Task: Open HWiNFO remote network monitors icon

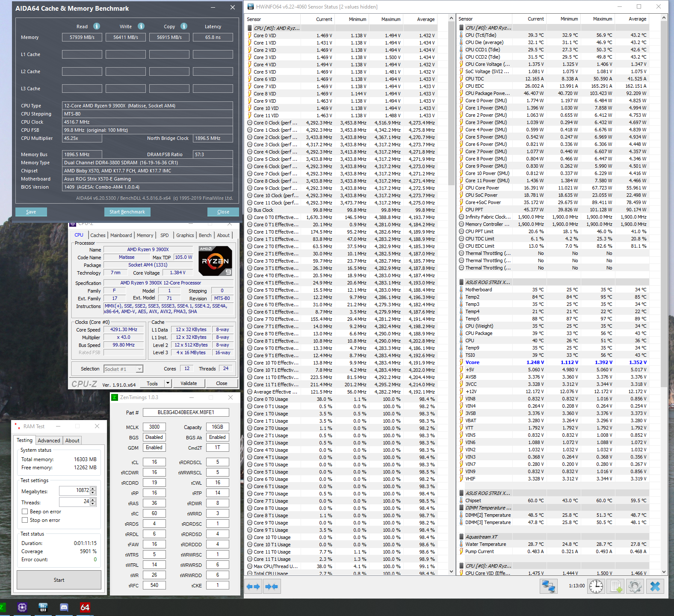Action: coord(549,586)
